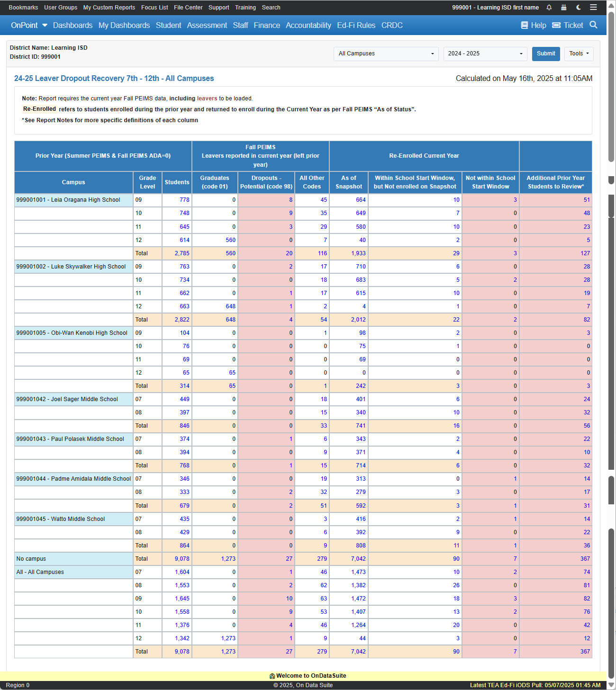This screenshot has width=616, height=690.
Task: Click 648 graduates in Luke Skywalker Total row
Action: pyautogui.click(x=230, y=320)
